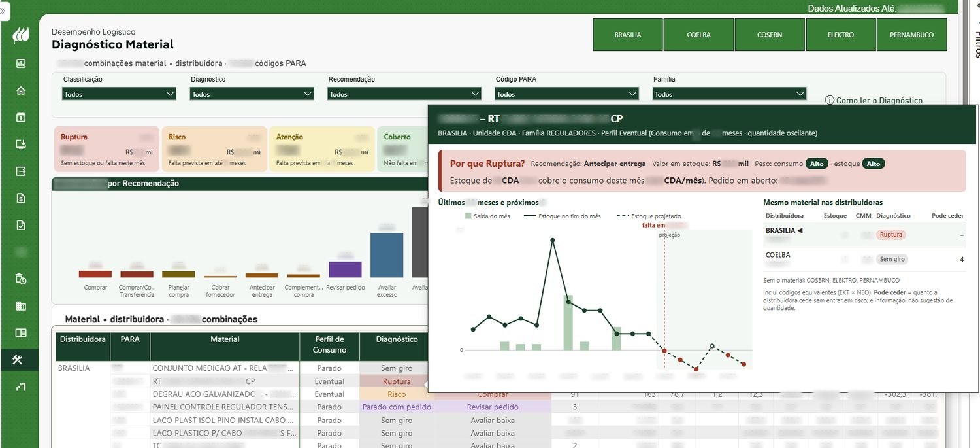
Task: Click the Parado com pedido table cell
Action: (x=397, y=407)
